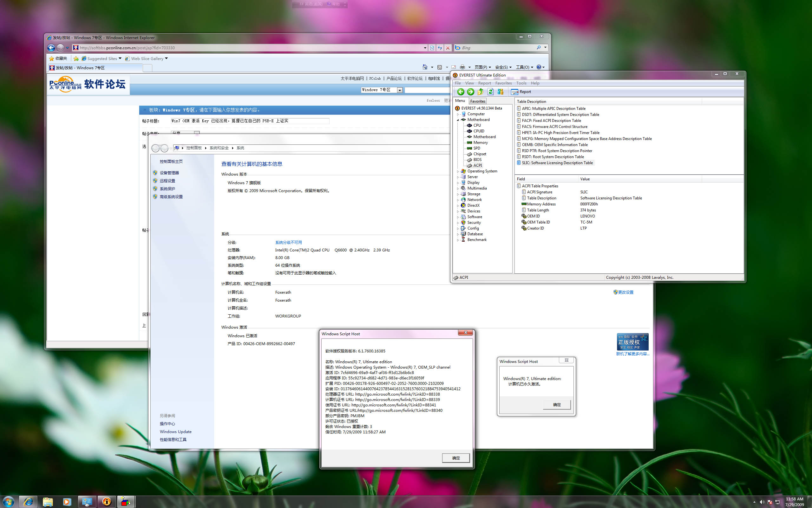
Task: Open Remote settings link in System panel
Action: (167, 181)
